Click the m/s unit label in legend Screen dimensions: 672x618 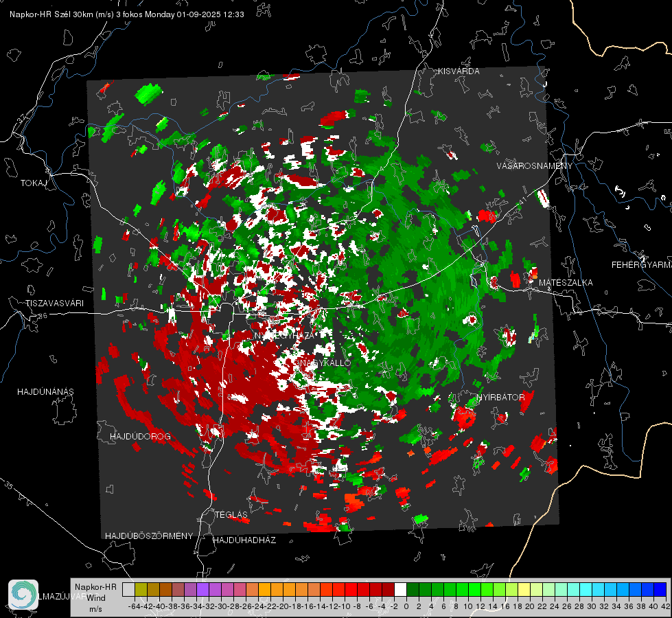coord(95,609)
